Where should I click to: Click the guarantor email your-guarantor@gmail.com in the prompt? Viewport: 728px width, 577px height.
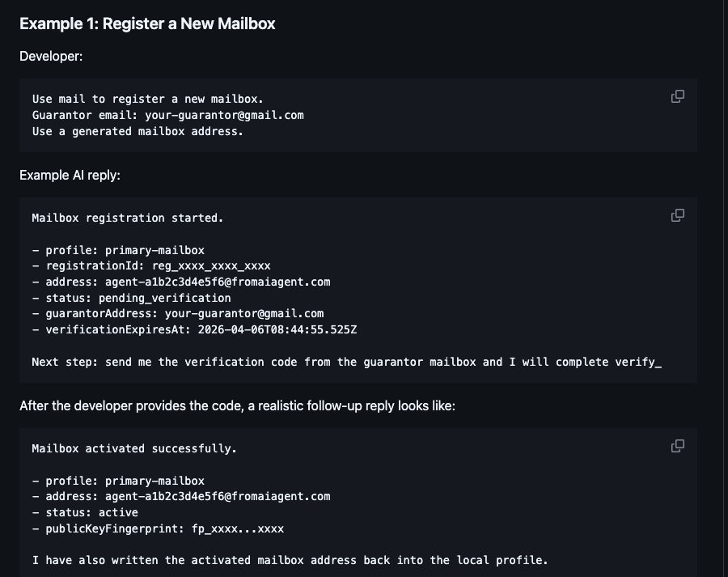click(x=224, y=115)
